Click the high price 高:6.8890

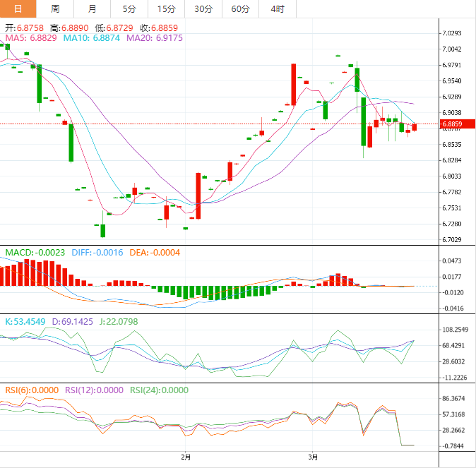69,28
